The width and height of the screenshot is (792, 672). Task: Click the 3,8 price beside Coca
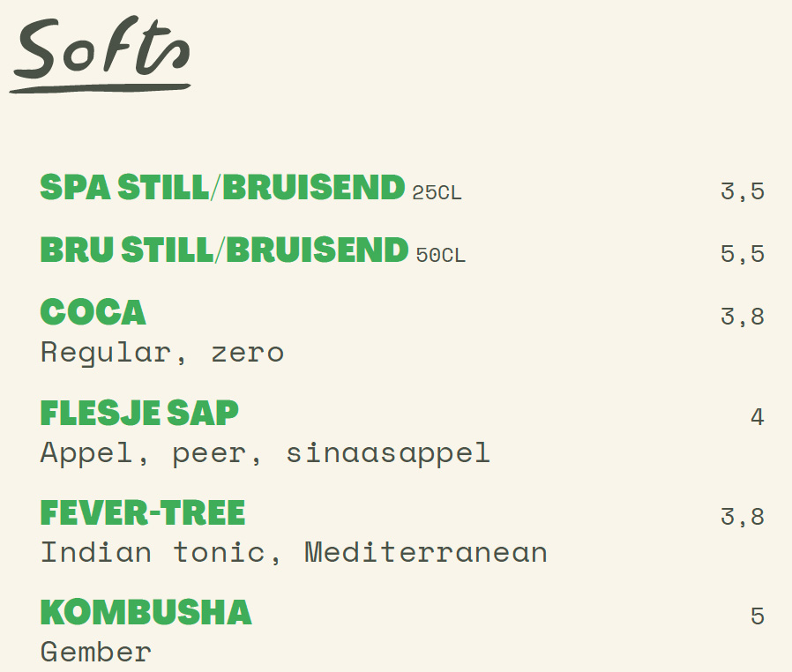(x=743, y=317)
